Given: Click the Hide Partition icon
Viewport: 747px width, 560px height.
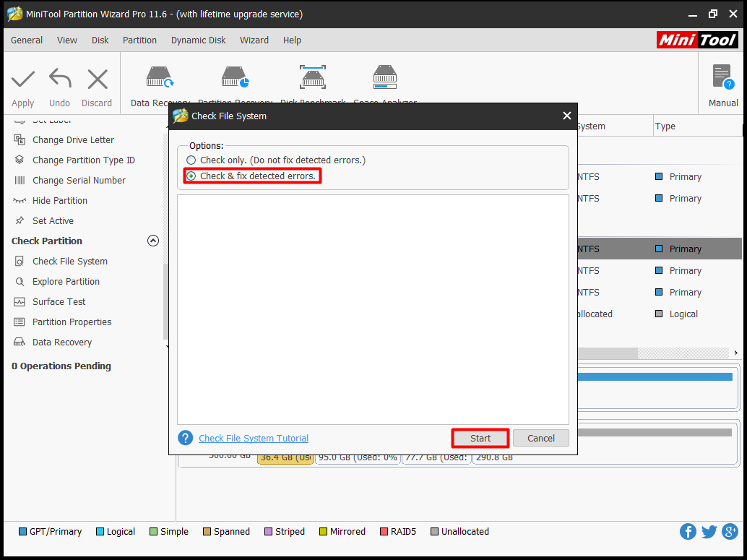Looking at the screenshot, I should [x=20, y=201].
